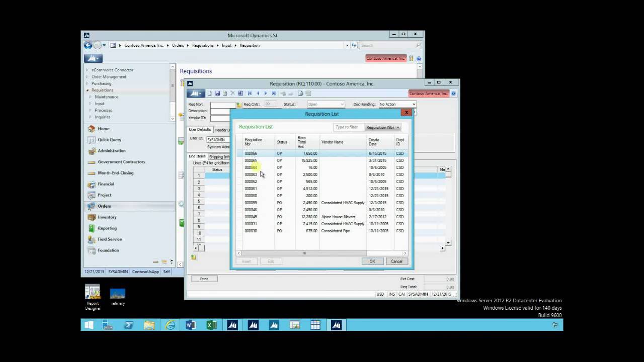Go to previous record in Requisition toolbar
The width and height of the screenshot is (644, 362).
[258, 94]
